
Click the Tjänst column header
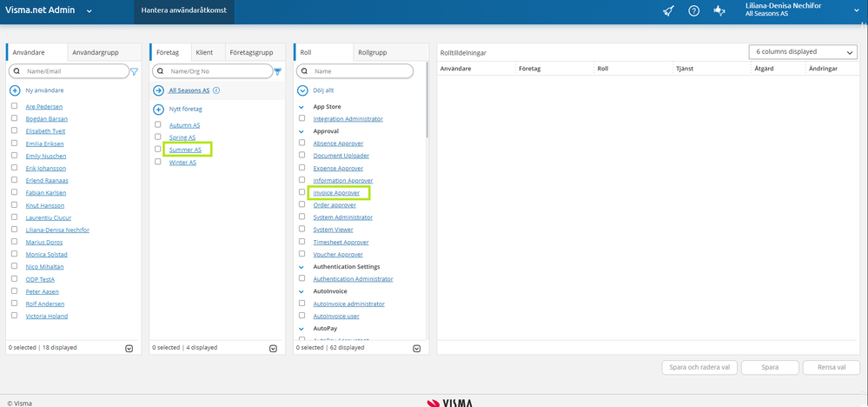point(686,69)
